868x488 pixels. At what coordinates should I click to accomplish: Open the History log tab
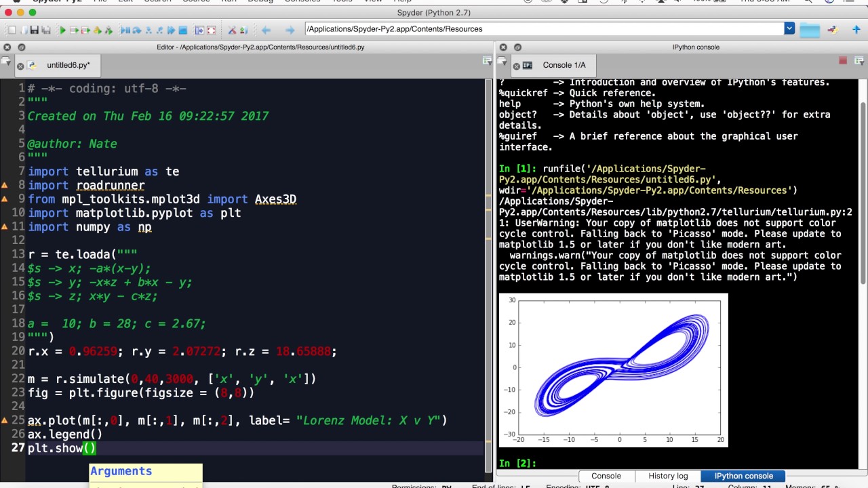pyautogui.click(x=668, y=476)
